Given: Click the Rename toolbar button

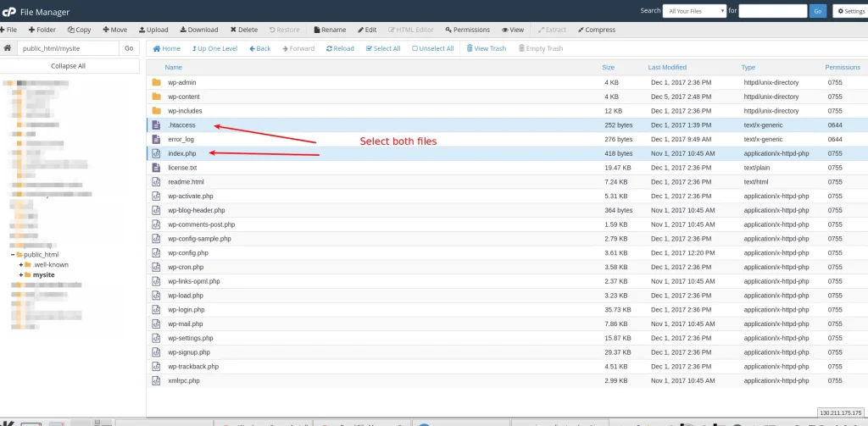Looking at the screenshot, I should tap(329, 30).
